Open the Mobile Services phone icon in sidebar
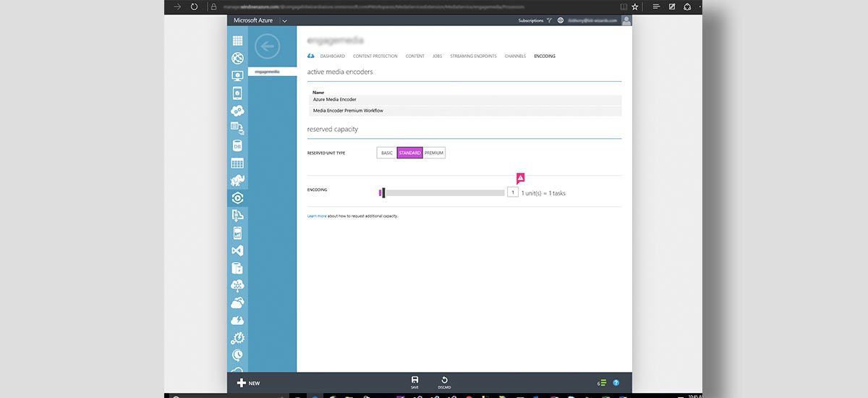The width and height of the screenshot is (868, 398). [237, 93]
